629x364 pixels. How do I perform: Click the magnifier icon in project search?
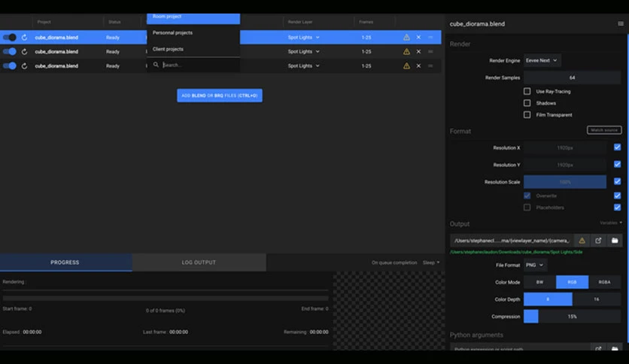click(156, 65)
